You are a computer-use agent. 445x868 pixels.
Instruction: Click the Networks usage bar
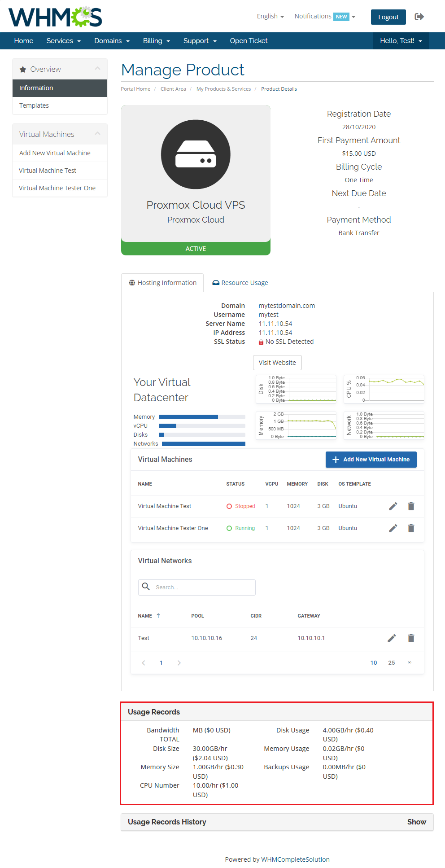[204, 444]
